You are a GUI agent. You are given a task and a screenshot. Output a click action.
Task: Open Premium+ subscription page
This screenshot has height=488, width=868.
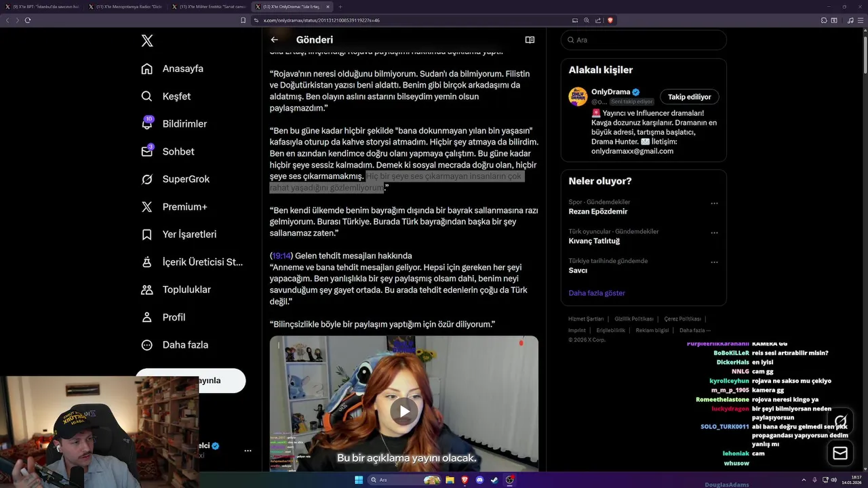pos(174,207)
